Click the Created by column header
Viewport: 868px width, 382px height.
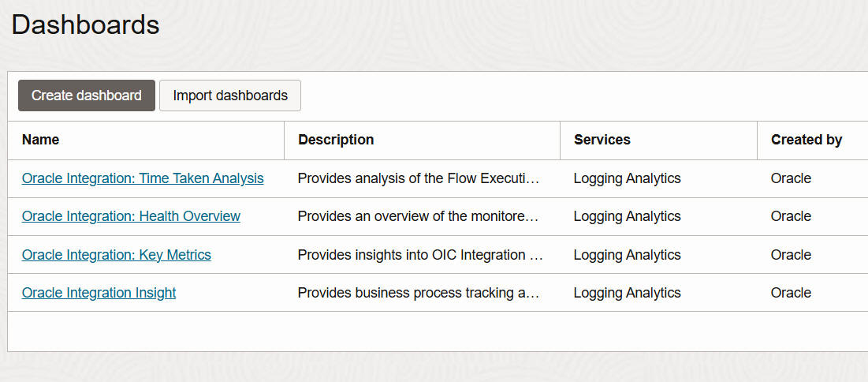[x=807, y=140]
